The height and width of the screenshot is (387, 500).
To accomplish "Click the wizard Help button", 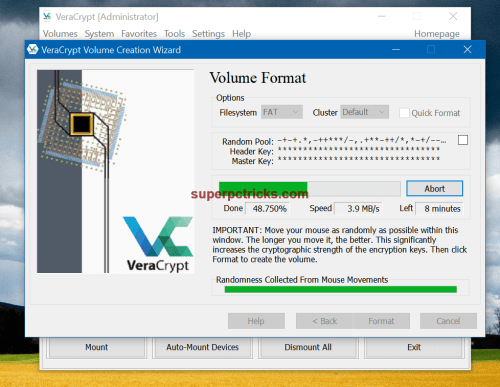I will coord(256,321).
